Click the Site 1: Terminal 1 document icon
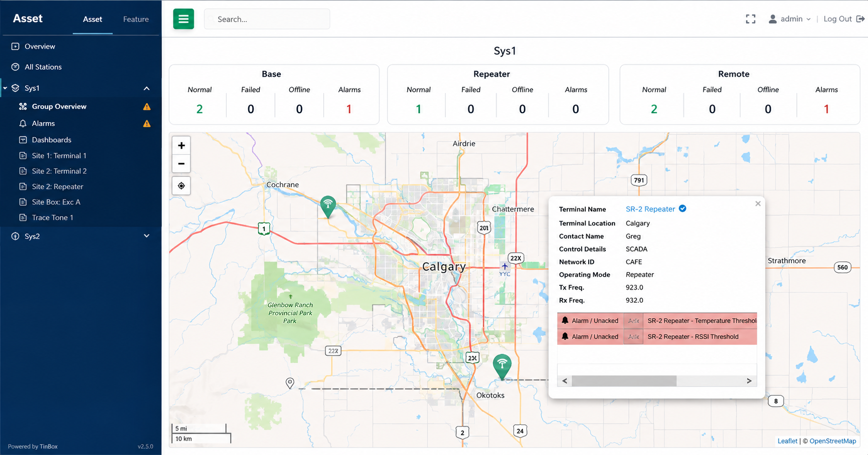 coord(23,155)
